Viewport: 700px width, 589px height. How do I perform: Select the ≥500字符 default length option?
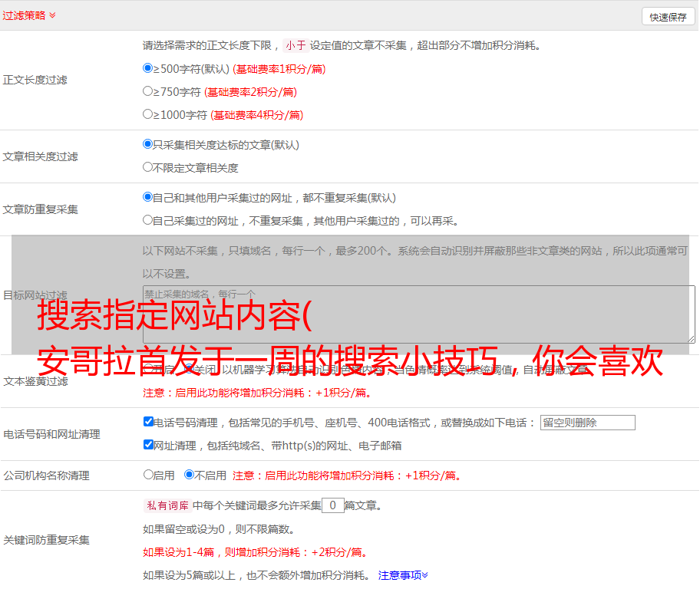(148, 68)
